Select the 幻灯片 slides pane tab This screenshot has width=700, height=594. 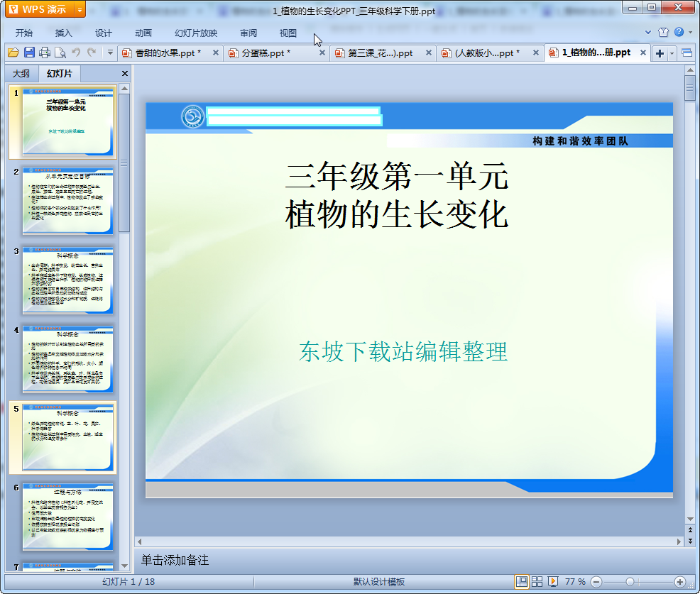pyautogui.click(x=59, y=73)
